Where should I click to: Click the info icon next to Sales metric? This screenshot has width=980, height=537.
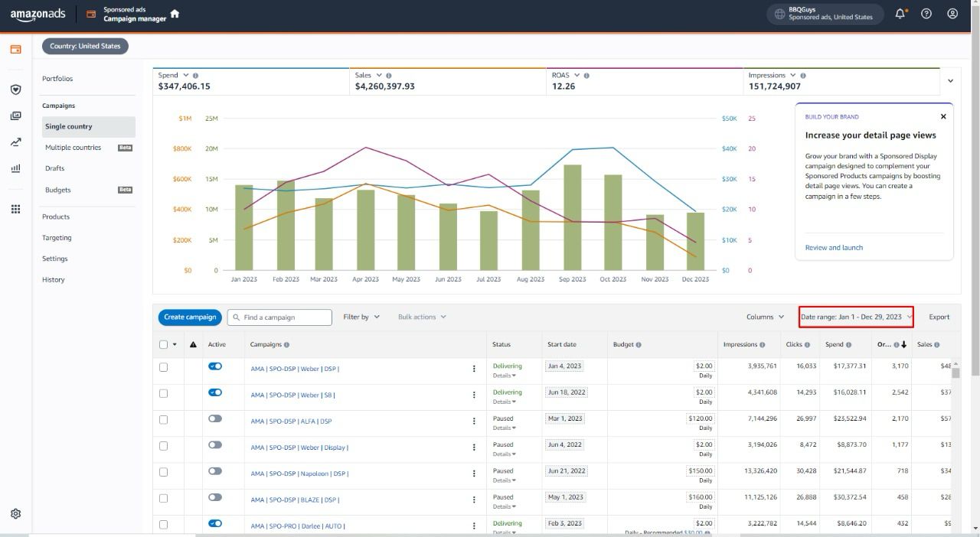tap(389, 76)
